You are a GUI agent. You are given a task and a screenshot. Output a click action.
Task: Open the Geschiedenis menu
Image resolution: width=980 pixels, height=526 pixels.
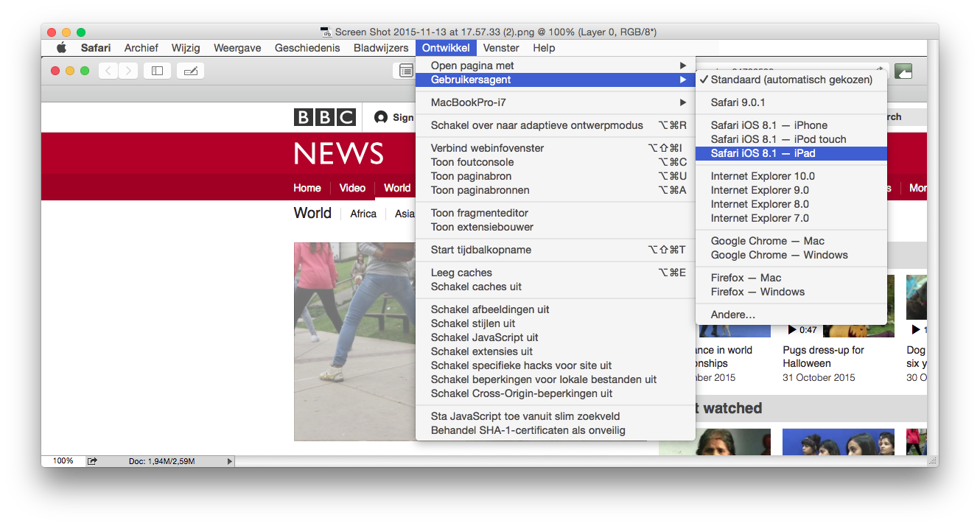307,48
